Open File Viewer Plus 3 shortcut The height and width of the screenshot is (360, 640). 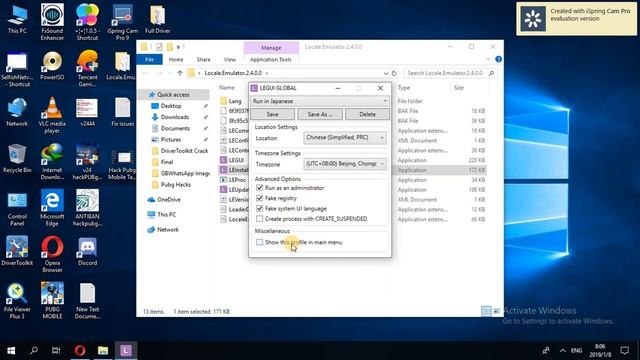point(17,301)
